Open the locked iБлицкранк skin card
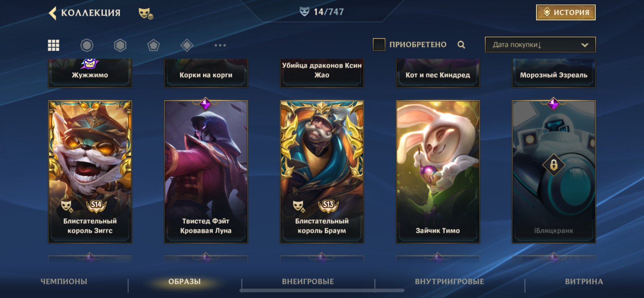Viewport: 644px width, 298px height. pos(554,172)
